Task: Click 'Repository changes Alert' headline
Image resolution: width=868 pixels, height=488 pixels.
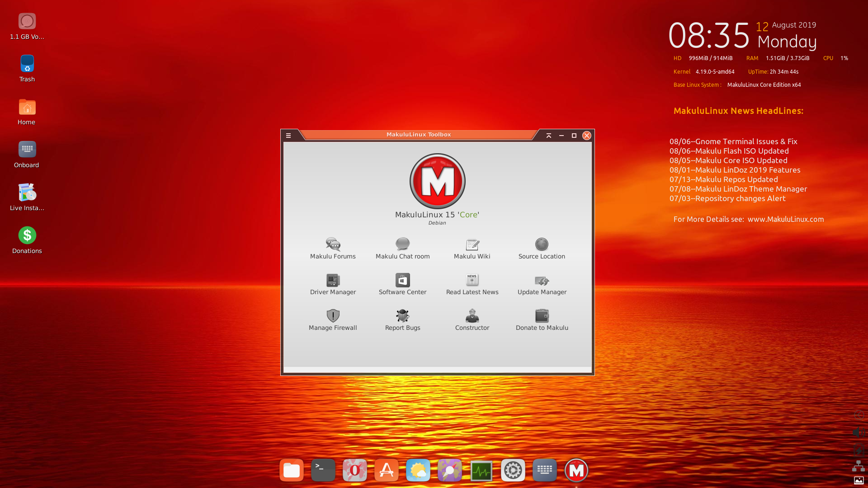Action: (x=741, y=198)
